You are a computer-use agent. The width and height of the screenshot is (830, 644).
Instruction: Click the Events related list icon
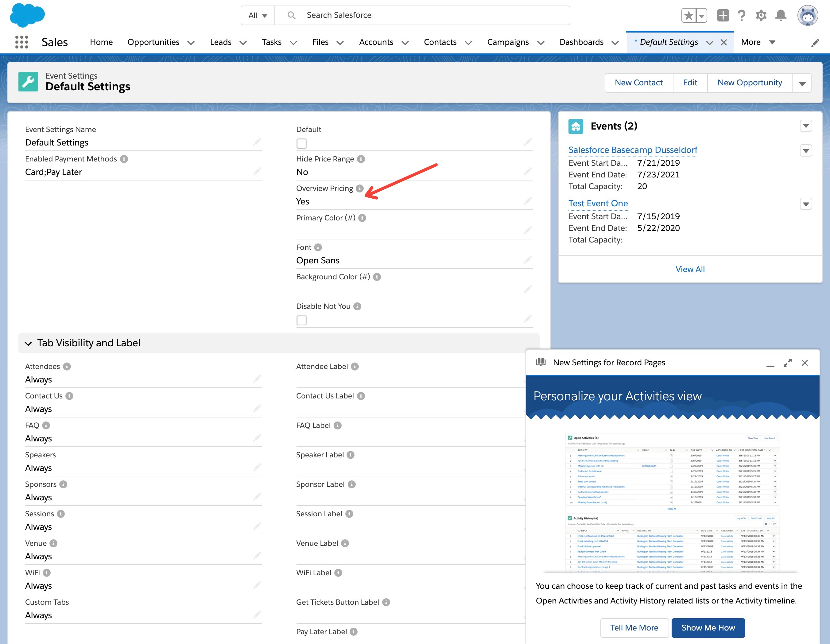click(576, 126)
